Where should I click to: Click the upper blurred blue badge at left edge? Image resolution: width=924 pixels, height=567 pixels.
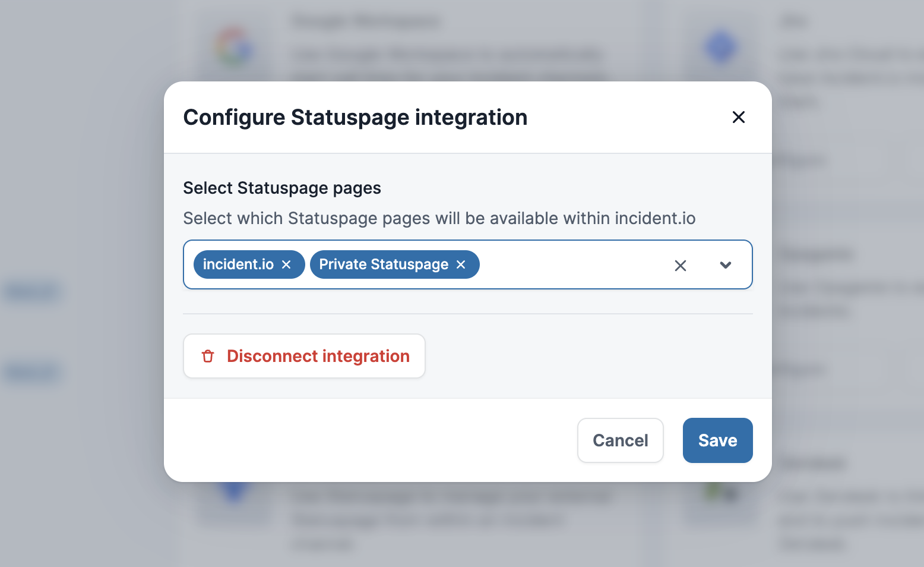[31, 291]
